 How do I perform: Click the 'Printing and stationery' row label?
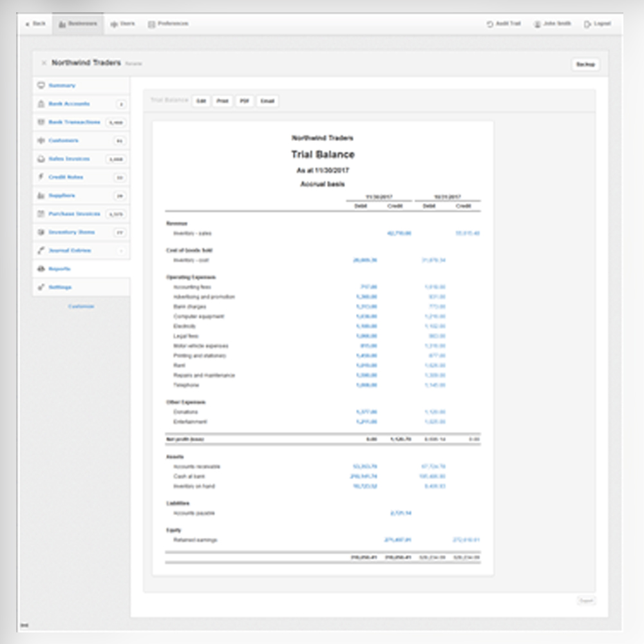[200, 355]
